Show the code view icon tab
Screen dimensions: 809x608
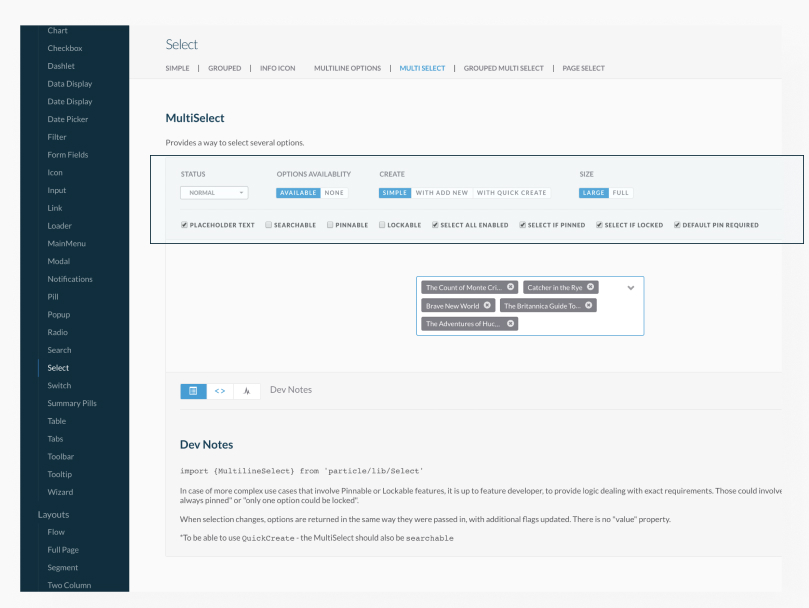(220, 391)
